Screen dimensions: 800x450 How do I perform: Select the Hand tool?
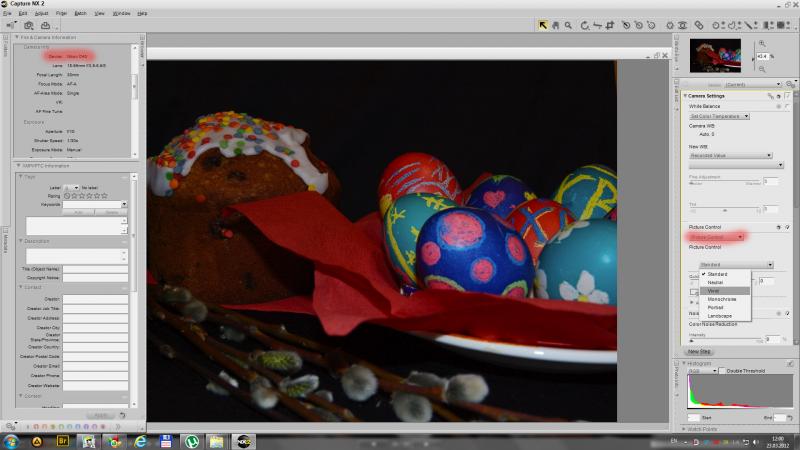pos(556,25)
